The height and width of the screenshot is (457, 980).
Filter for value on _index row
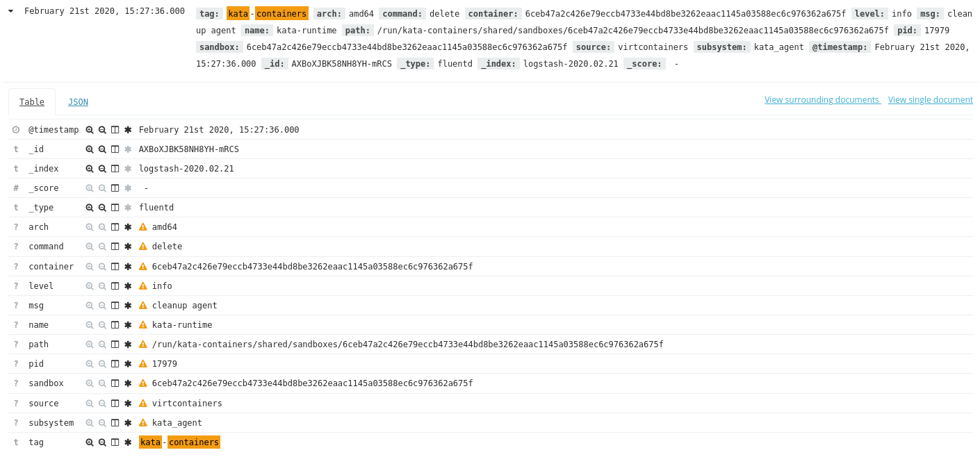pos(90,169)
